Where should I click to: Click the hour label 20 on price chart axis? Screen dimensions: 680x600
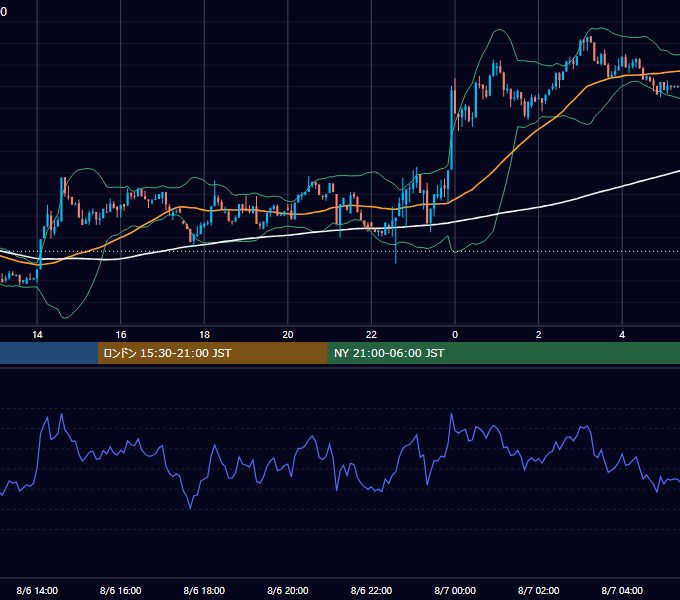288,335
